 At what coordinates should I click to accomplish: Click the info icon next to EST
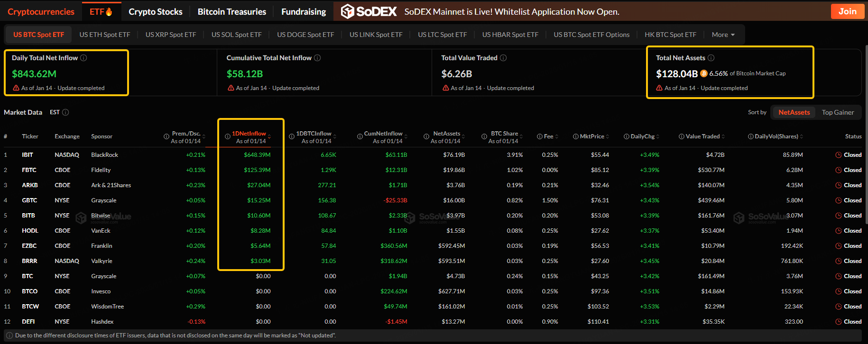(x=65, y=112)
